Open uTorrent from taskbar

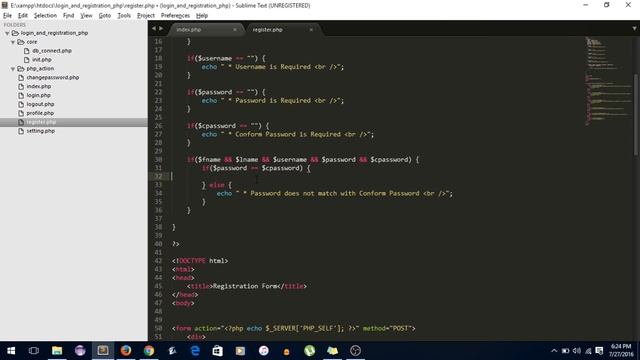click(309, 351)
